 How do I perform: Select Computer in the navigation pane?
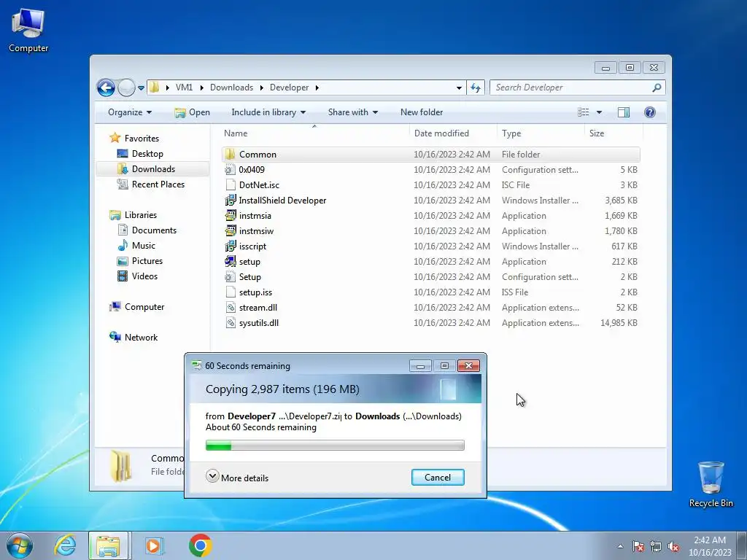pos(144,307)
